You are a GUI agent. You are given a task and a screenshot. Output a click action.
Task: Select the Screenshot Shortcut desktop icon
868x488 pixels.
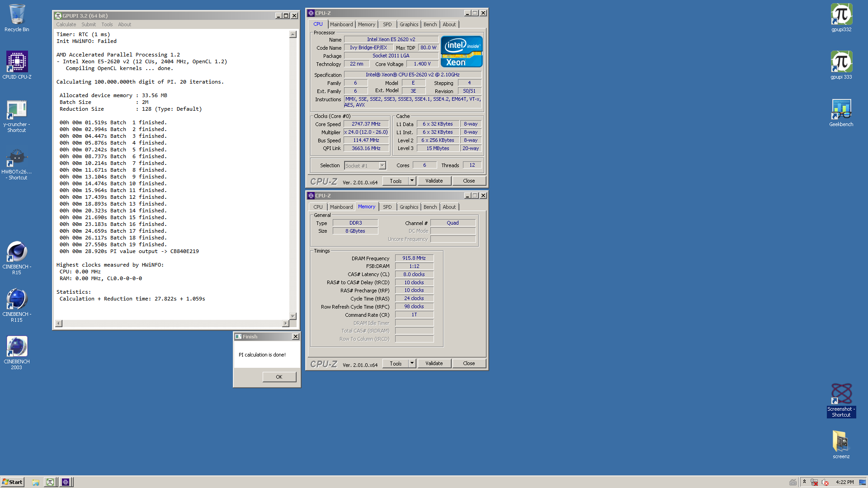coord(841,400)
